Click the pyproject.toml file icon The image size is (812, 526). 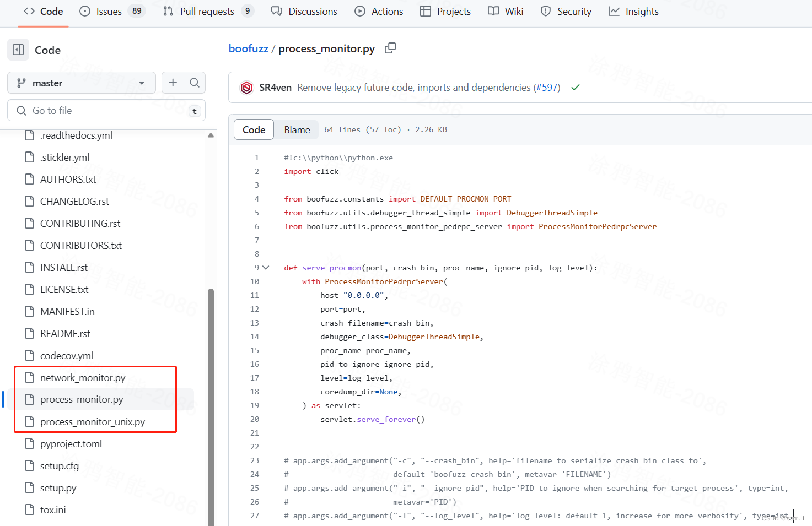click(x=30, y=443)
